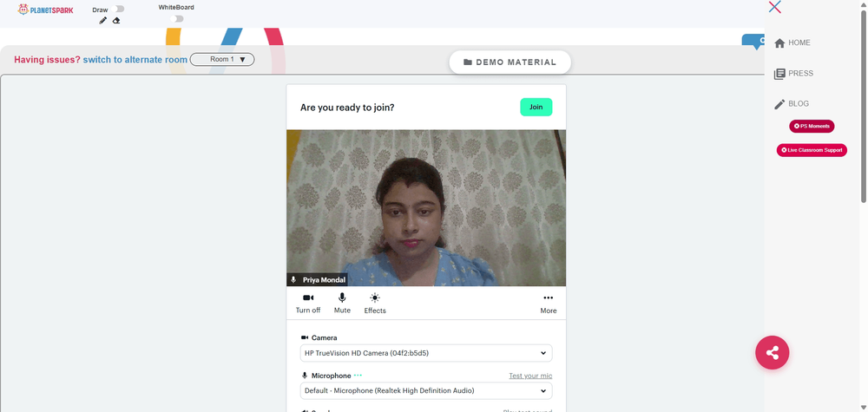
Task: Open video Effects
Action: tap(375, 303)
